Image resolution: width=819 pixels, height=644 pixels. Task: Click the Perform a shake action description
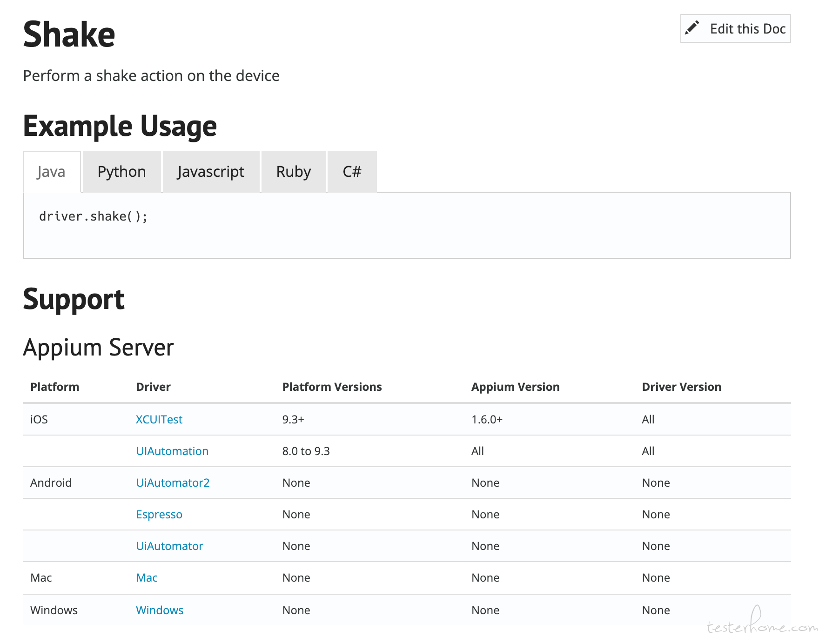pos(151,75)
